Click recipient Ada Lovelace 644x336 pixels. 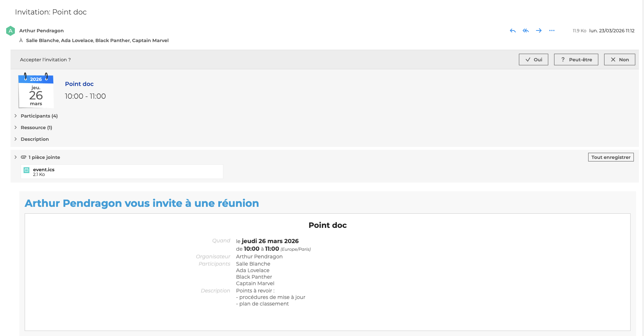(x=77, y=41)
